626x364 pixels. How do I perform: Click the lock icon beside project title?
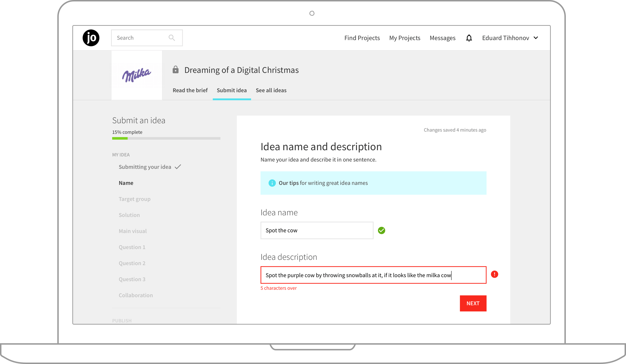(x=176, y=70)
